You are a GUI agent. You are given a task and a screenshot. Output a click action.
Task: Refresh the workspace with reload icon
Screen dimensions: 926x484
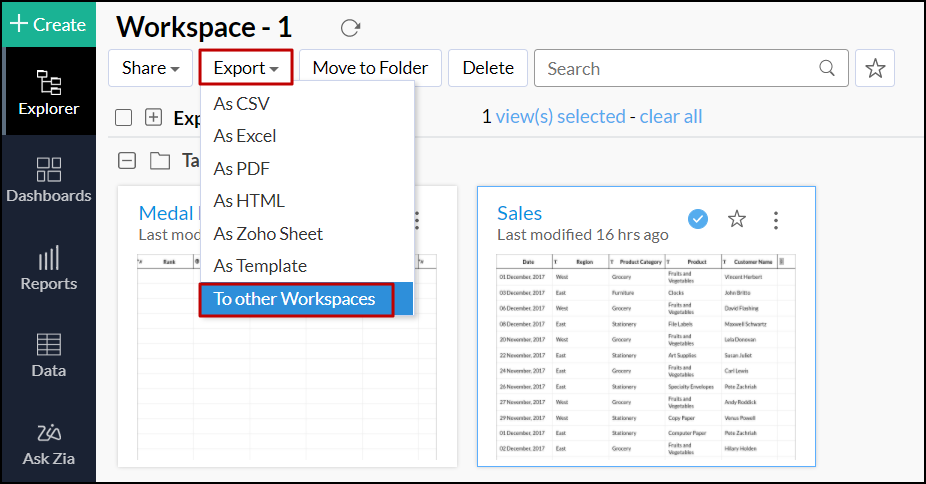(350, 28)
